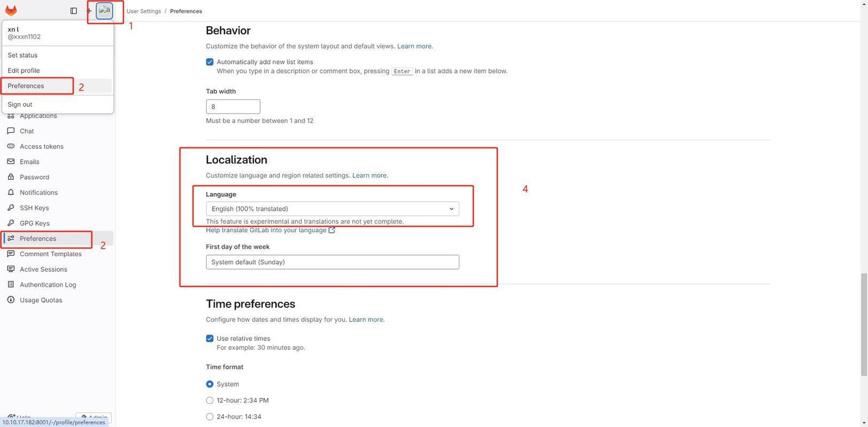Screen dimensions: 868x427
Task: Click into the Tab width input field
Action: pos(233,107)
